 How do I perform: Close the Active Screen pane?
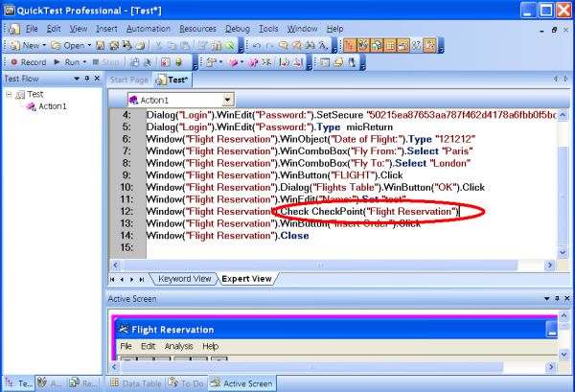point(567,298)
